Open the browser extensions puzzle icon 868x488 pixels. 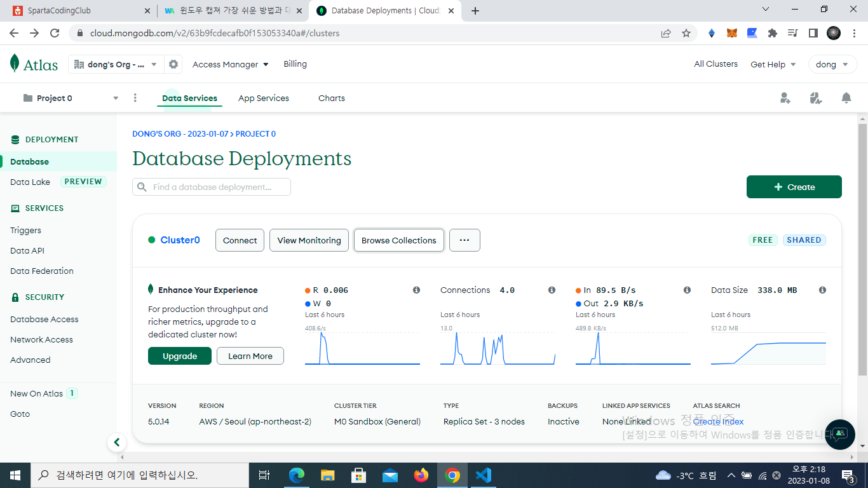coord(773,33)
